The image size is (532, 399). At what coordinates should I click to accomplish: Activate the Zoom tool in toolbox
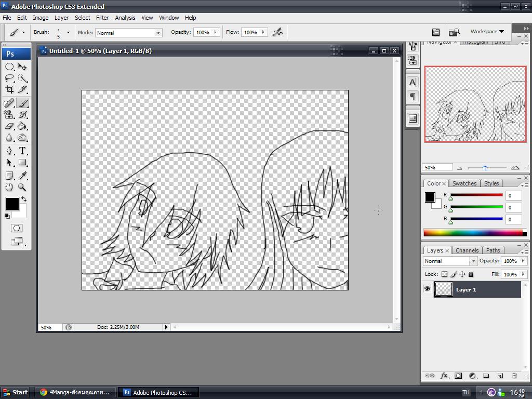(x=22, y=188)
